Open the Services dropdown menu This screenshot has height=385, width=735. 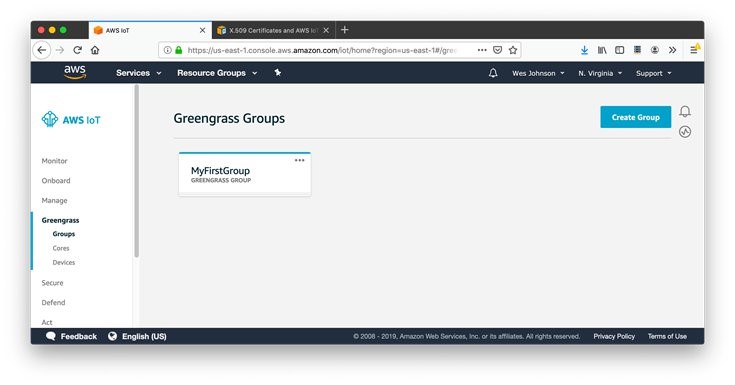click(138, 73)
